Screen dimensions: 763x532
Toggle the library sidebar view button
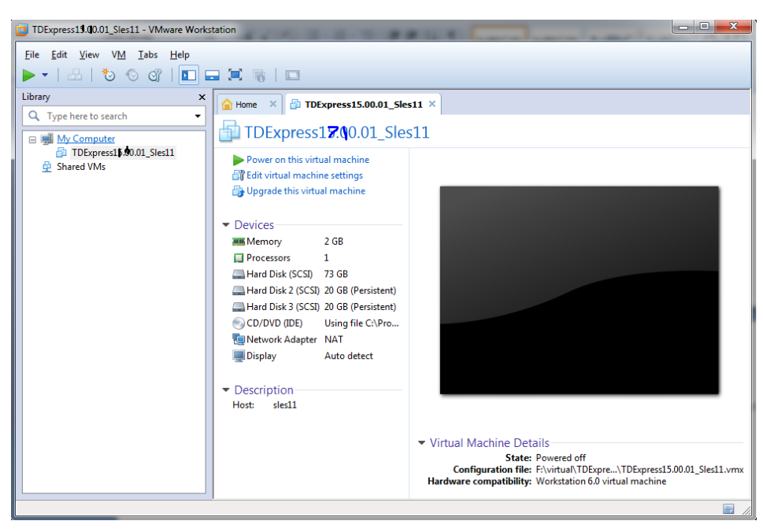coord(189,76)
